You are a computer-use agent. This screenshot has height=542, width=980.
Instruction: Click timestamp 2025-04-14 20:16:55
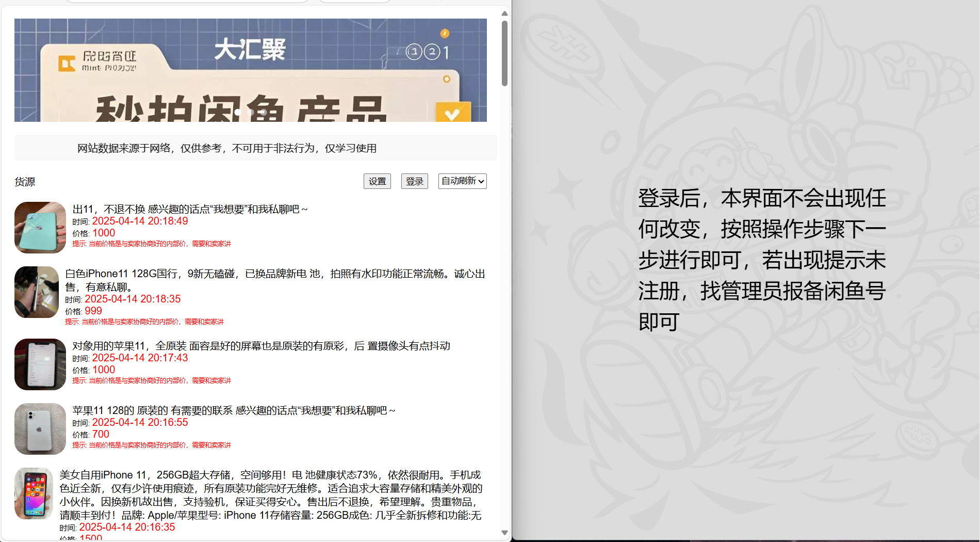[x=140, y=422]
